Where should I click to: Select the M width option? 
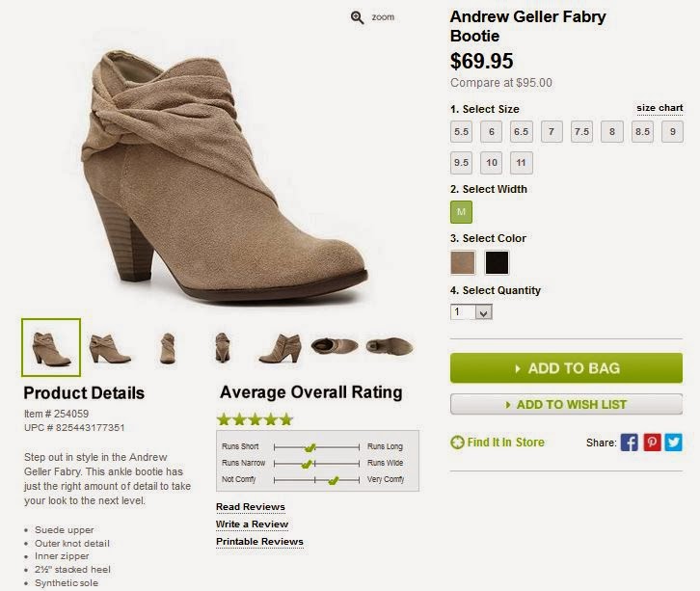tap(461, 212)
